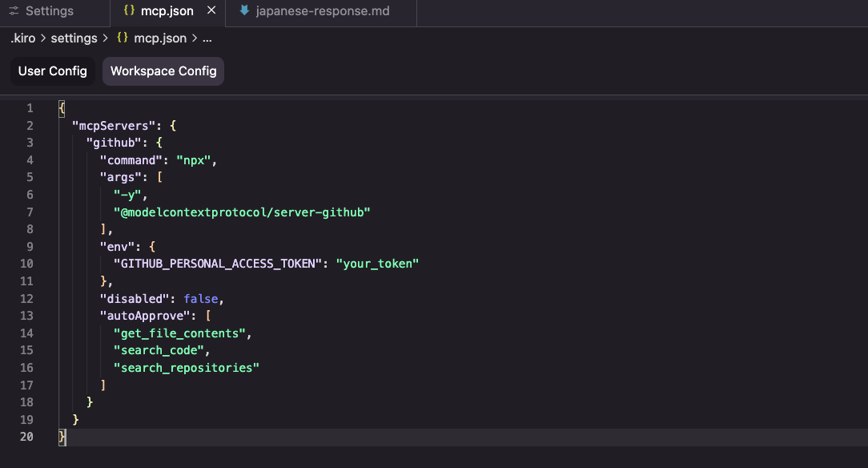The height and width of the screenshot is (468, 868).
Task: Click the false value on the disabled line
Action: pos(201,298)
